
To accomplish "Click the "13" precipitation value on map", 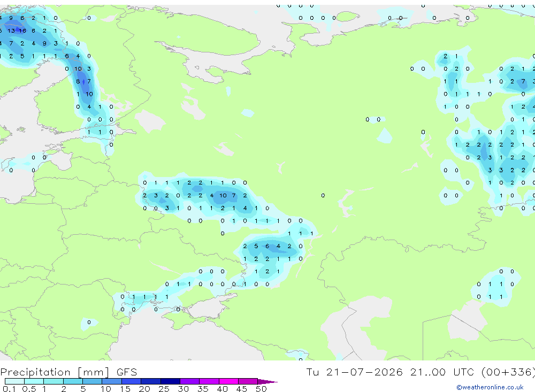I will [x=11, y=30].
